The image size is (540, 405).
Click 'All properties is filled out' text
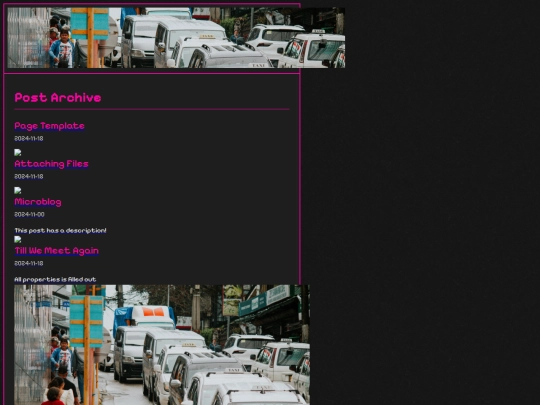(x=55, y=279)
